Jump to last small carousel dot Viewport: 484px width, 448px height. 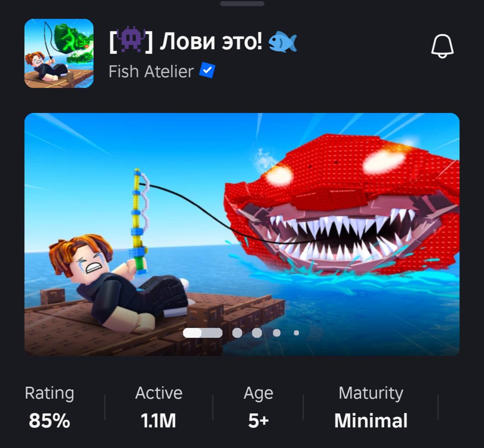(296, 333)
